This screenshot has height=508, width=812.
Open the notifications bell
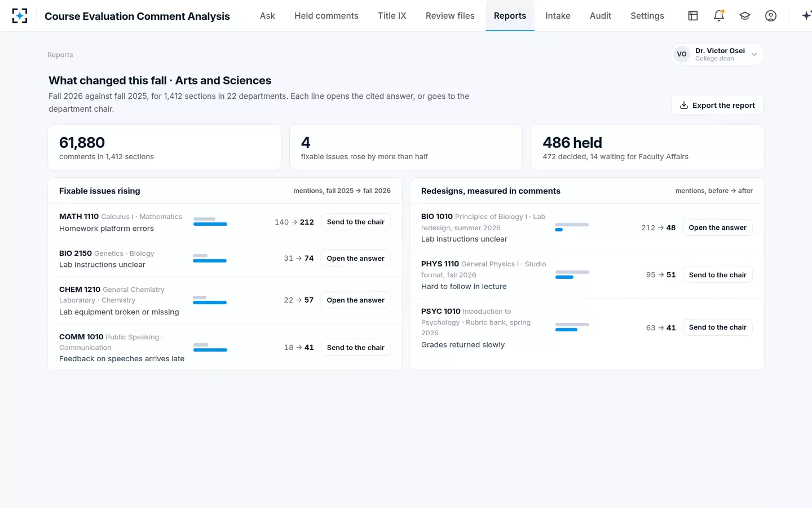click(719, 16)
